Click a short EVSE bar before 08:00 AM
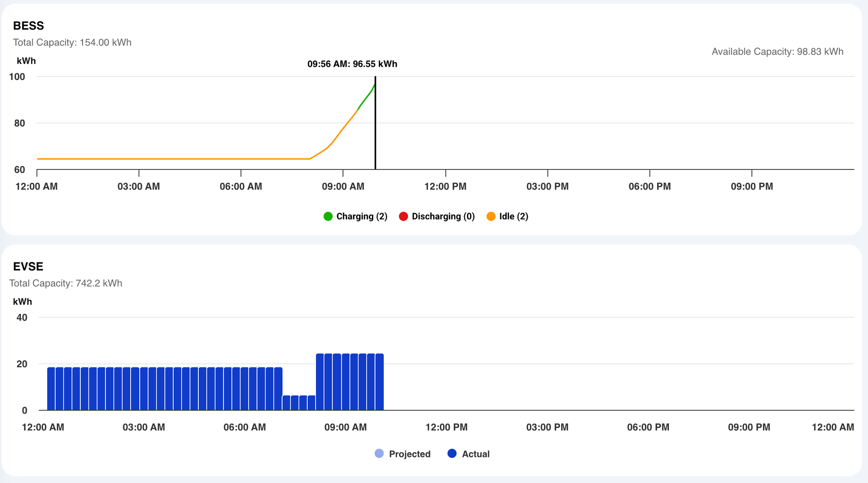The image size is (868, 483). click(295, 403)
